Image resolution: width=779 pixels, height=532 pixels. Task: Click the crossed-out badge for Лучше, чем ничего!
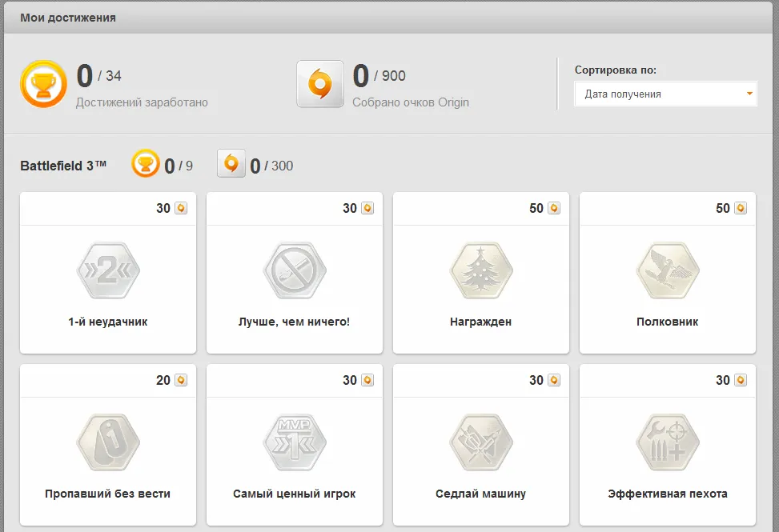[x=295, y=270]
